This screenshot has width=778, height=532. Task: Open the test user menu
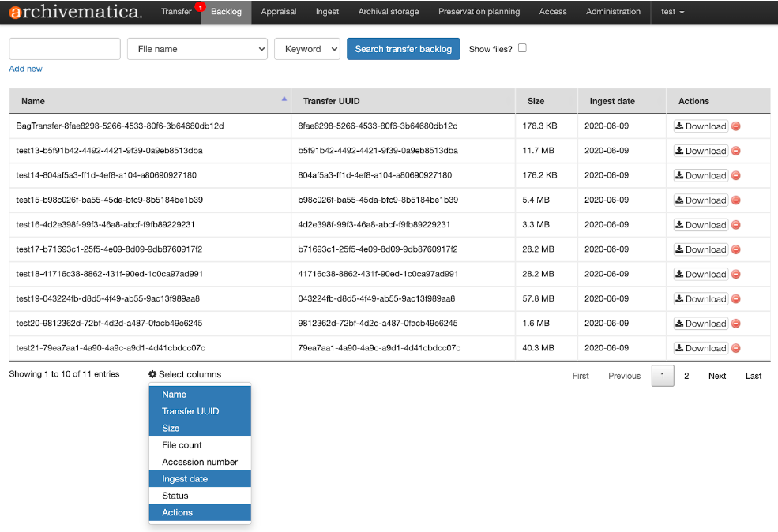tap(671, 12)
